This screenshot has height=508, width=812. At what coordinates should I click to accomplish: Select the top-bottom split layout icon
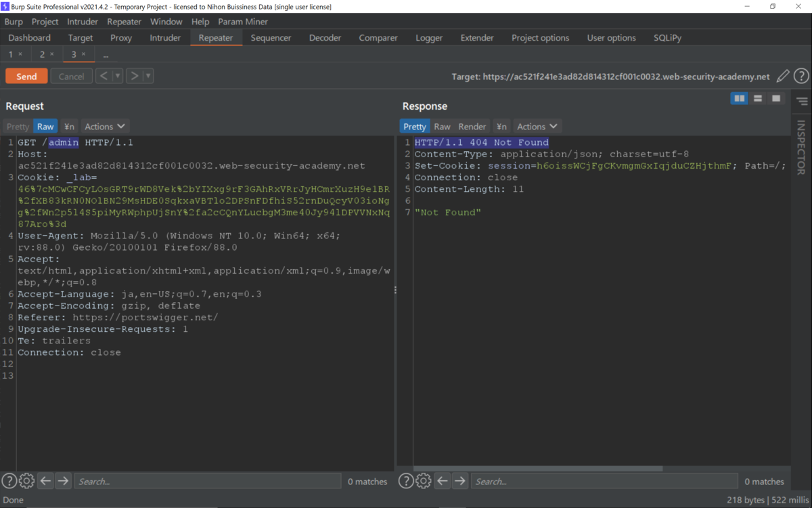[x=758, y=99]
